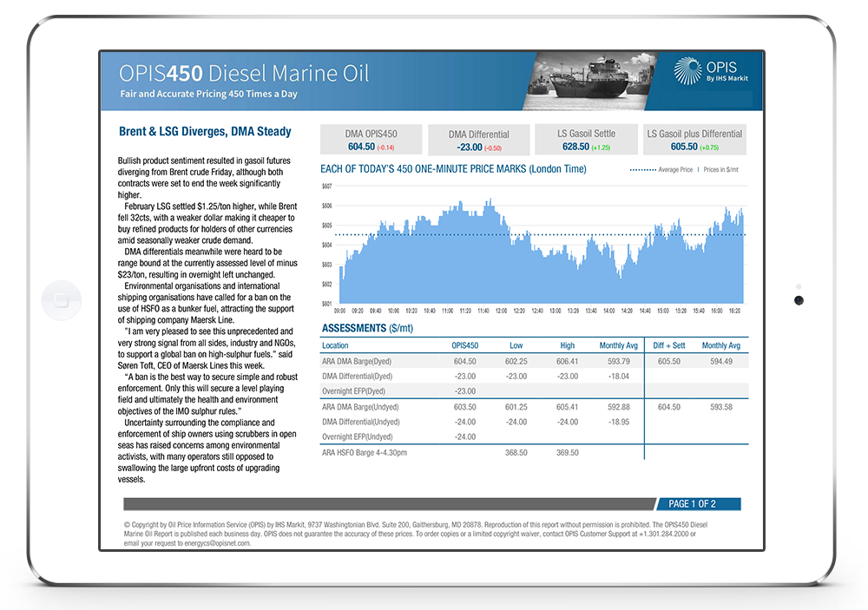This screenshot has width=868, height=610.
Task: Click the 'ASSESSMENTS ($/mt)' section heading
Action: pos(367,328)
